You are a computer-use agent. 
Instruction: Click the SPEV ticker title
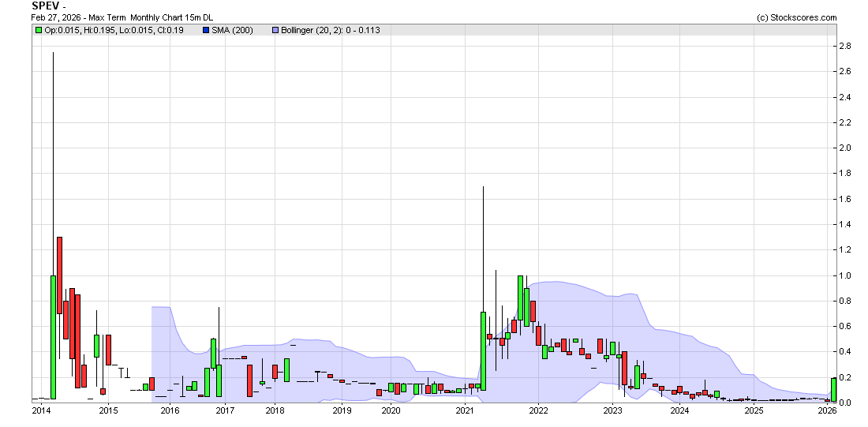coord(45,6)
